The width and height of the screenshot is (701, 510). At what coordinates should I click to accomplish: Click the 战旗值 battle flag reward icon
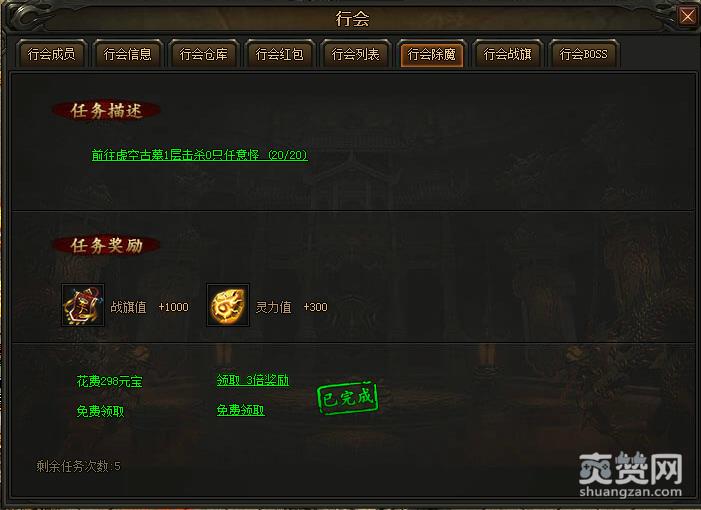[x=83, y=305]
